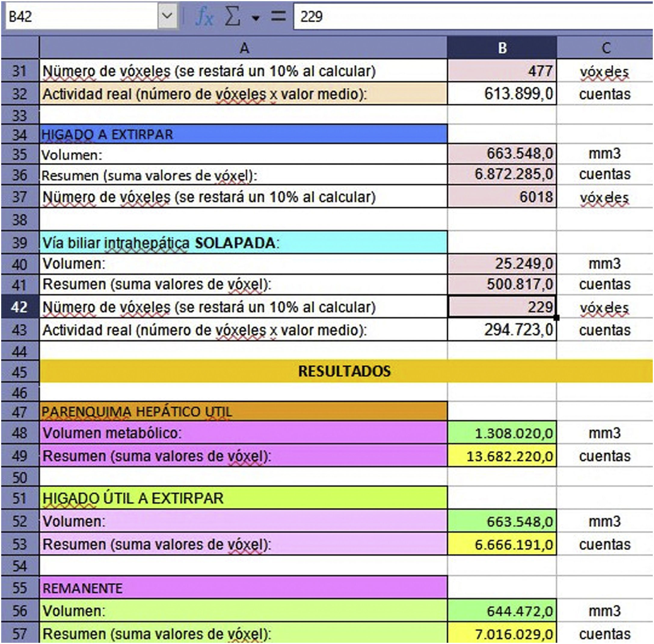Click inside the Name Box showing B42
This screenshot has height=644, width=654.
click(x=81, y=16)
